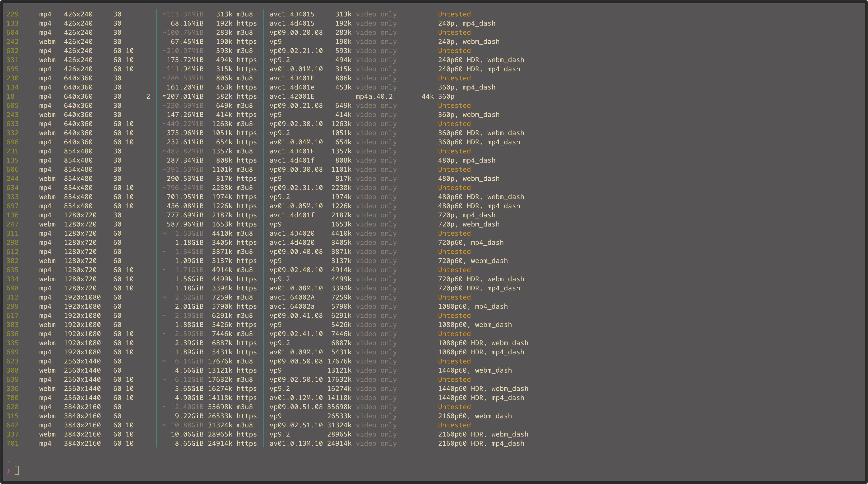Click the 44k audio bitrate value
Viewport: 868px width, 484px height.
click(428, 96)
